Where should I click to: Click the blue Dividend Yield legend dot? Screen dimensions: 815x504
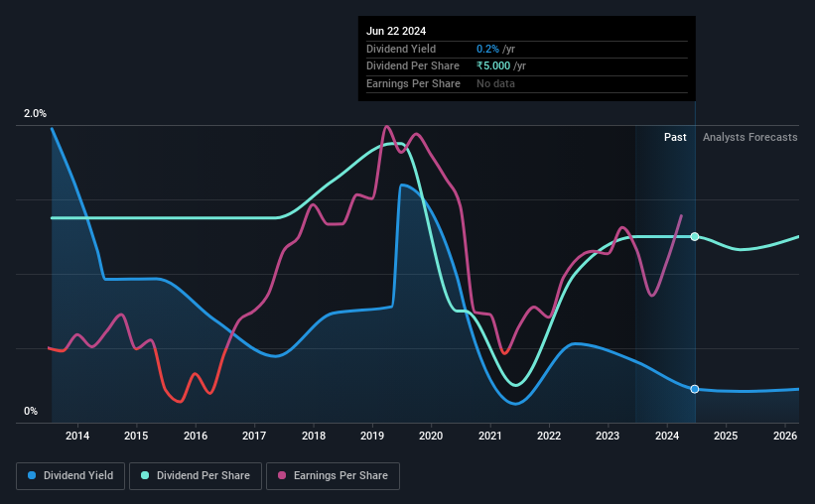(x=32, y=475)
